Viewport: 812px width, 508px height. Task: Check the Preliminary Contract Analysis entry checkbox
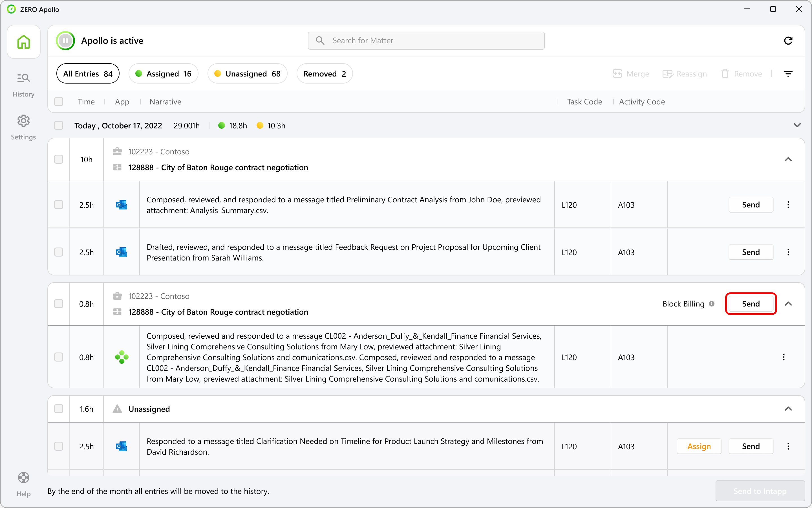tap(59, 205)
